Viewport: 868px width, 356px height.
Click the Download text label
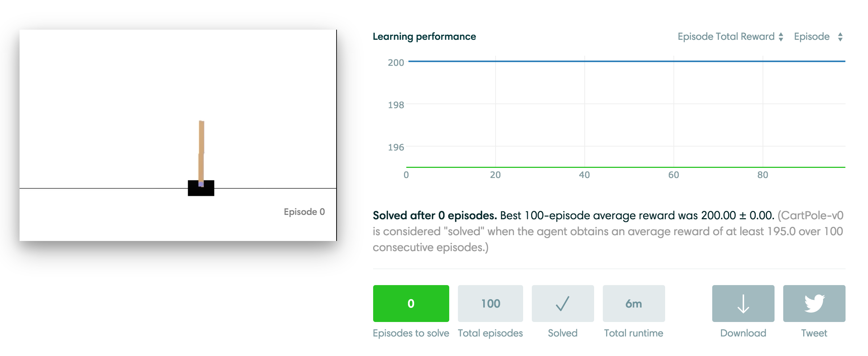click(743, 333)
